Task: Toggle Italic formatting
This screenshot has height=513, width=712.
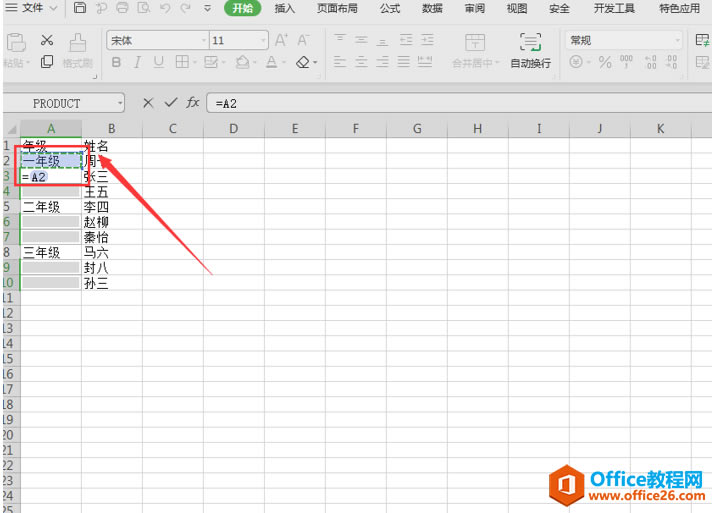Action: point(137,62)
